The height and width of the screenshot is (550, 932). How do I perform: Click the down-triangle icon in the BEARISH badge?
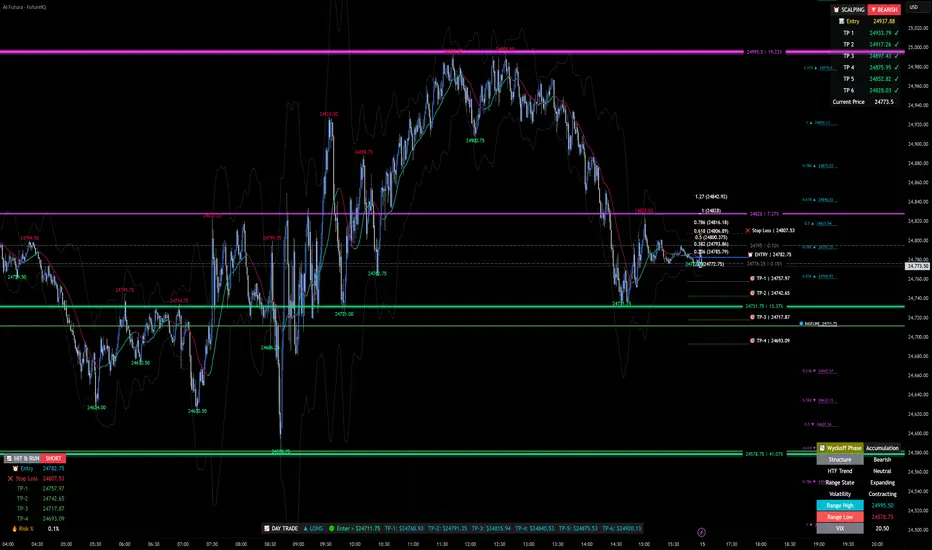pos(873,10)
